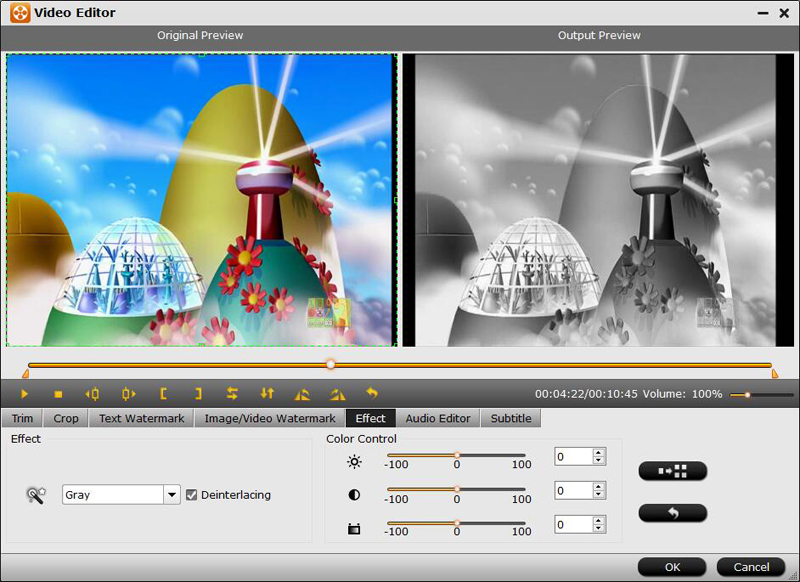This screenshot has width=800, height=582.
Task: Click the OK button
Action: 672,567
